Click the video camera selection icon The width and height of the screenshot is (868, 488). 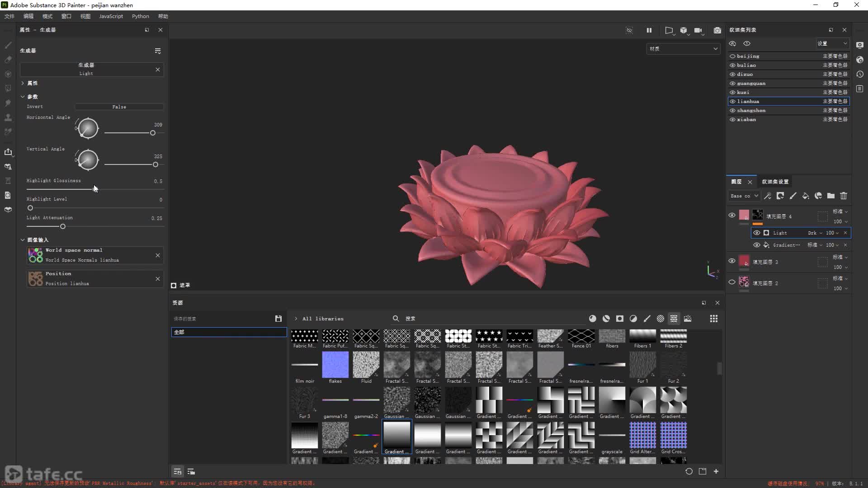[698, 30]
